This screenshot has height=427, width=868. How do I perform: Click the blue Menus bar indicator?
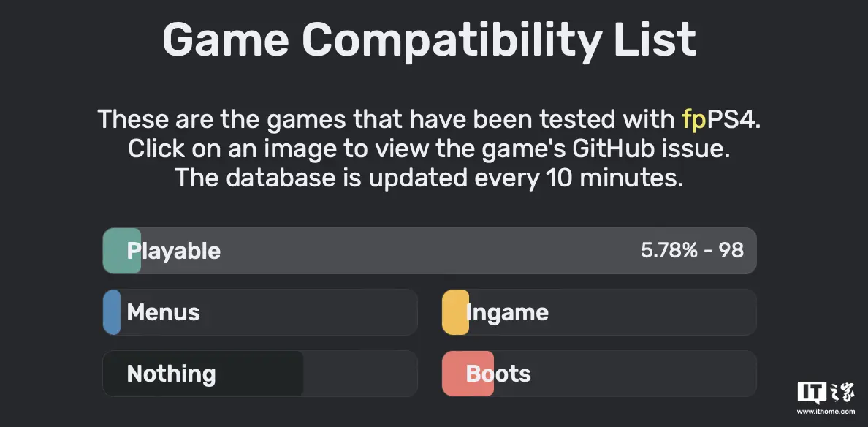click(112, 312)
